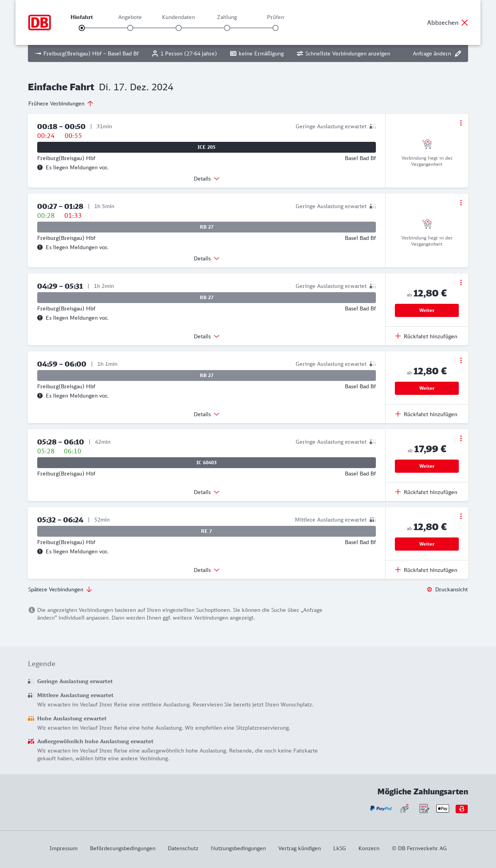496x868 pixels.
Task: Click the keine Ermäßigung option in bar
Action: click(257, 53)
